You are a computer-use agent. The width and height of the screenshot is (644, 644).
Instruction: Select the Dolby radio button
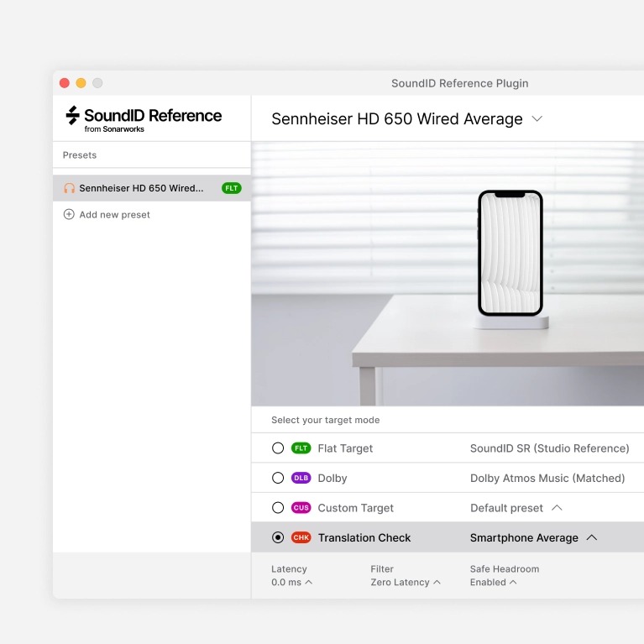click(x=278, y=478)
